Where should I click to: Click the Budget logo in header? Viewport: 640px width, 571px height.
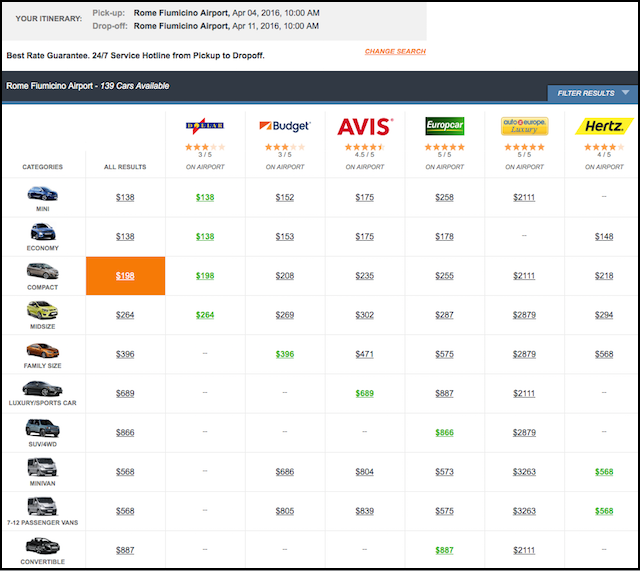point(285,126)
